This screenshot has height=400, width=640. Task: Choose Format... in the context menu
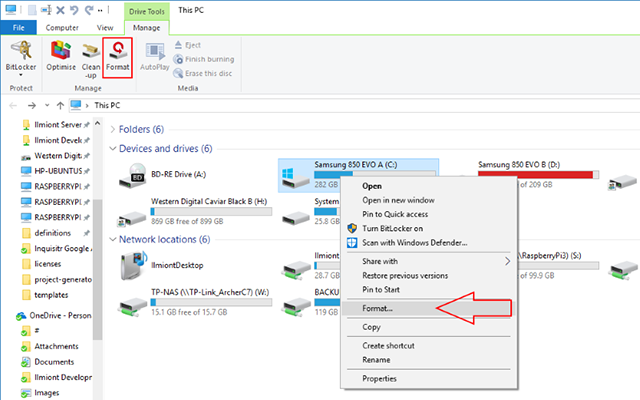(429, 309)
